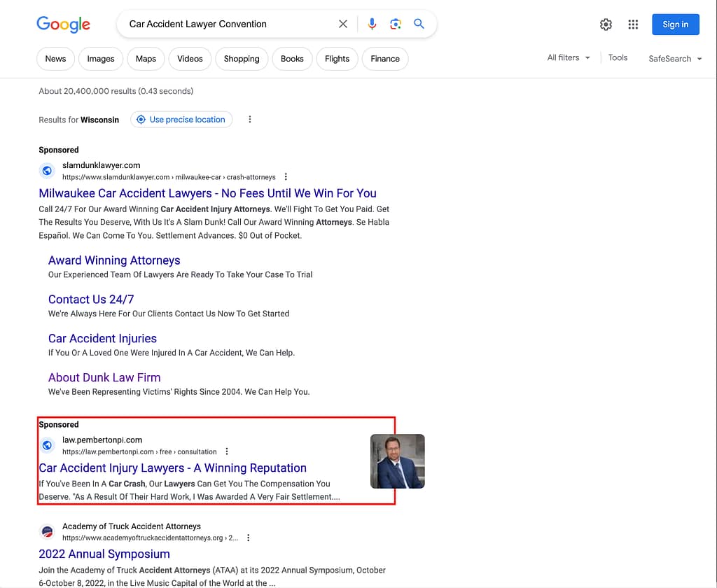The height and width of the screenshot is (588, 717).
Task: Open three-dot menu beside academyoftruckaccidentattorneys.org URL
Action: pyautogui.click(x=249, y=538)
